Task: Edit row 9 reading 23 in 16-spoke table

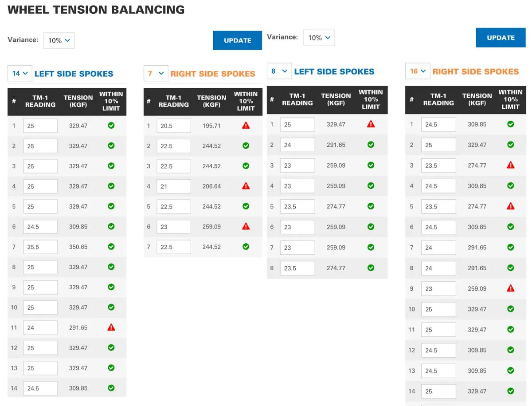Action: click(438, 288)
